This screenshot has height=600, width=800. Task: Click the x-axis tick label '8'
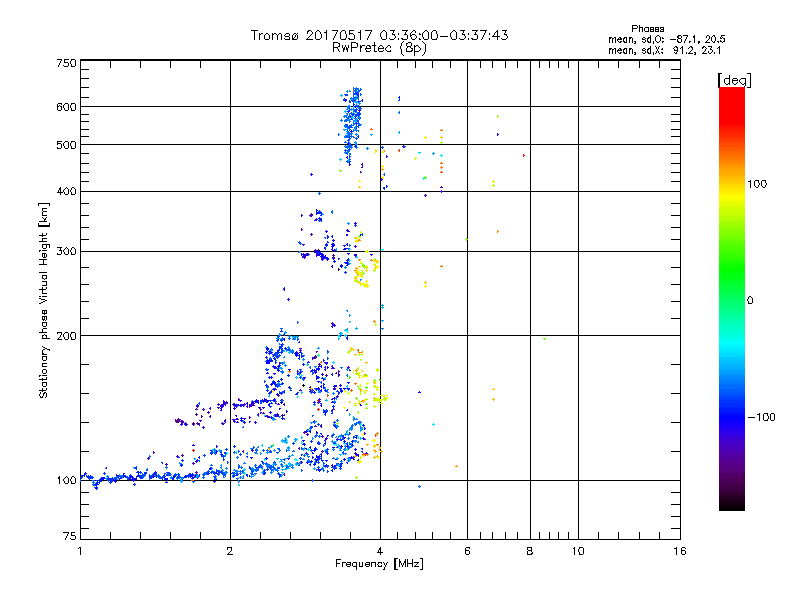click(530, 551)
